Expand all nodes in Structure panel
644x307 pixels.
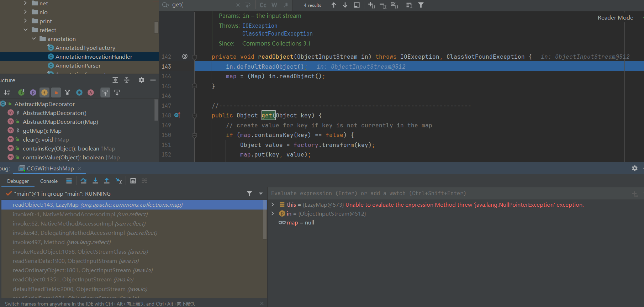tap(115, 80)
